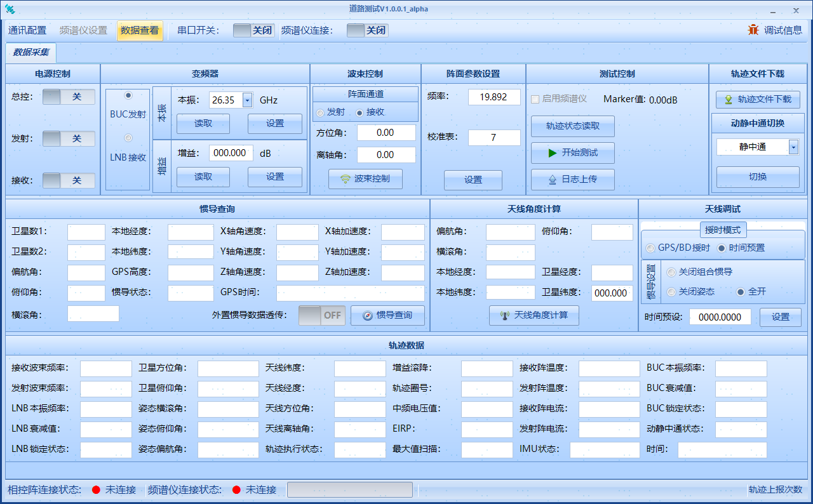Viewport: 813px width, 504px height.
Task: Toggle the 串口开关 switch
Action: tap(253, 30)
